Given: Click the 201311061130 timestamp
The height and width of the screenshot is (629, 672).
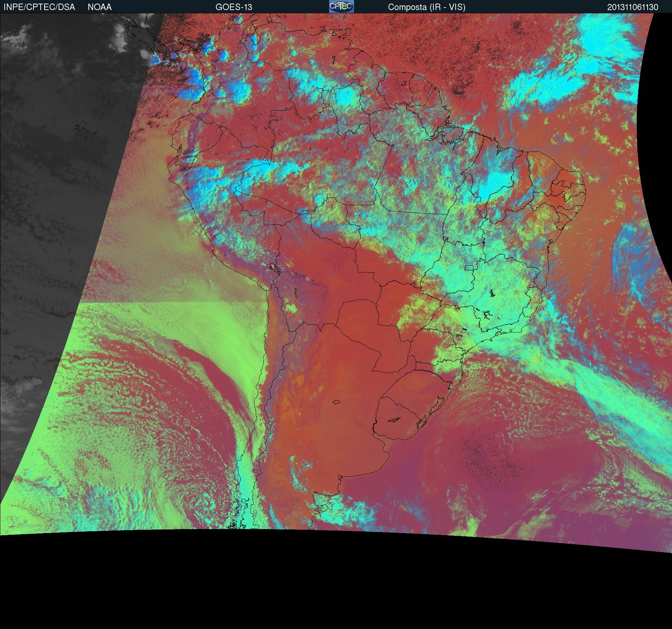Looking at the screenshot, I should click(633, 7).
